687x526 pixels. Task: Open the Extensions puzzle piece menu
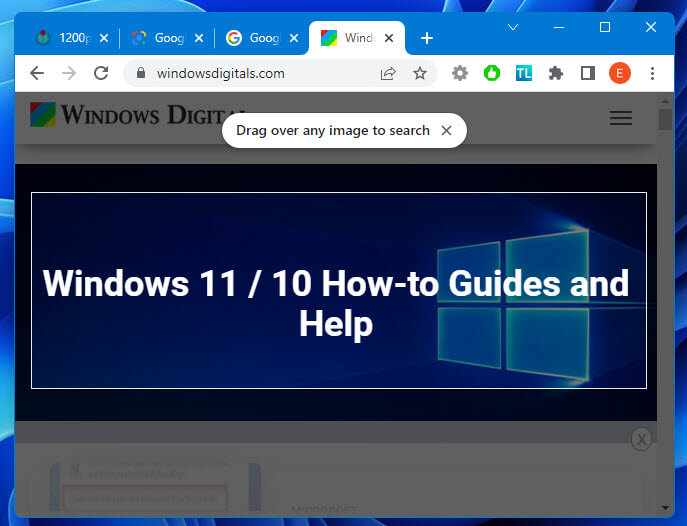point(556,73)
